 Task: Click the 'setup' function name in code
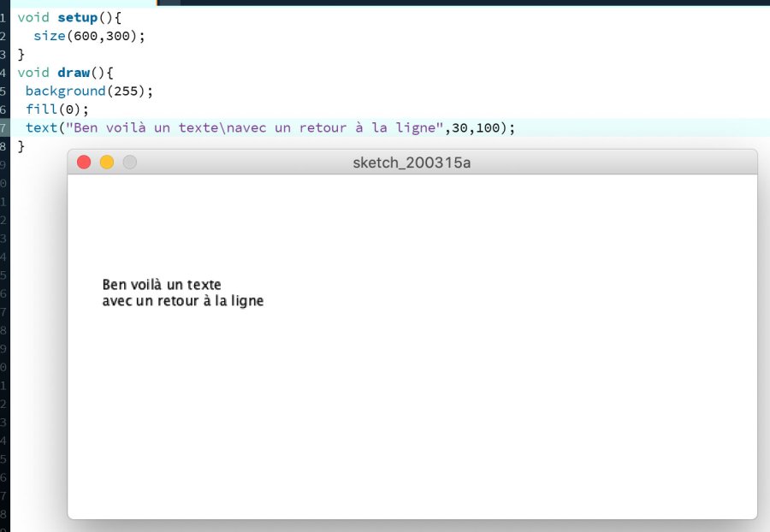click(x=77, y=17)
